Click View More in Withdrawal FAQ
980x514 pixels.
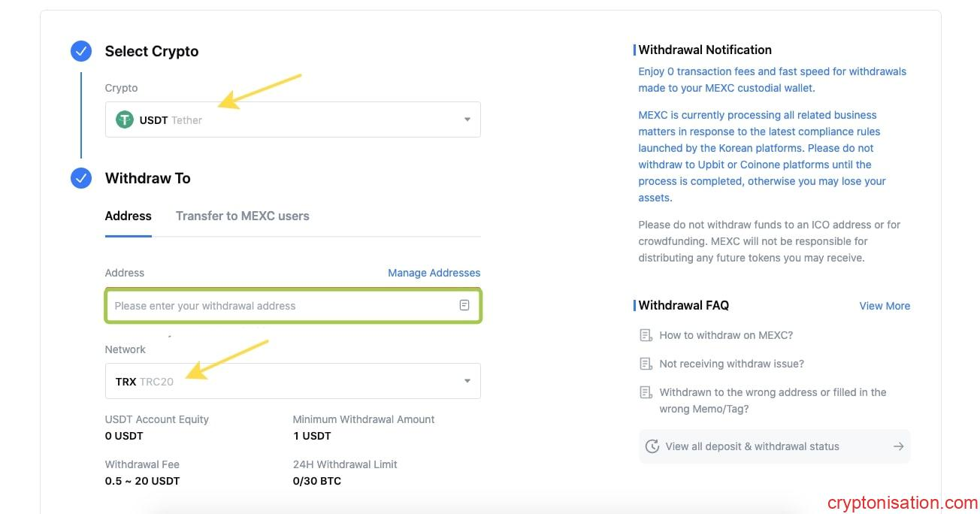[885, 306]
